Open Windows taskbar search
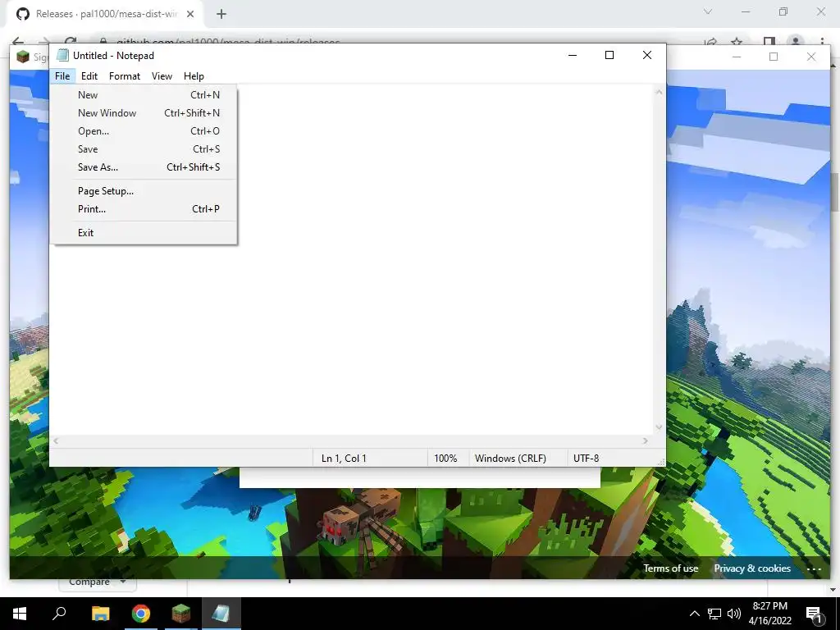 tap(59, 614)
